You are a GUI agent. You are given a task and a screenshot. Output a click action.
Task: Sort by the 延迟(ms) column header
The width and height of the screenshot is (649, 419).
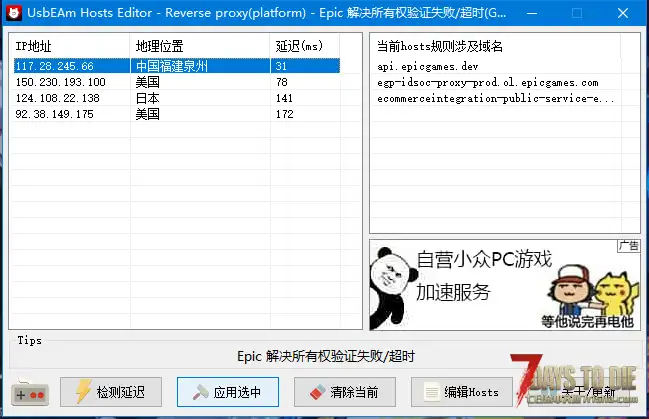(x=305, y=46)
